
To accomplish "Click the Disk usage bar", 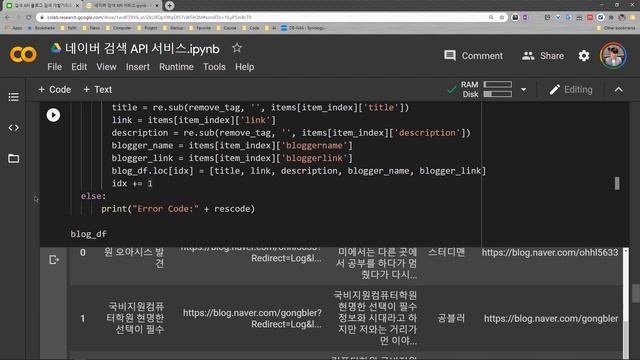I will pos(498,94).
